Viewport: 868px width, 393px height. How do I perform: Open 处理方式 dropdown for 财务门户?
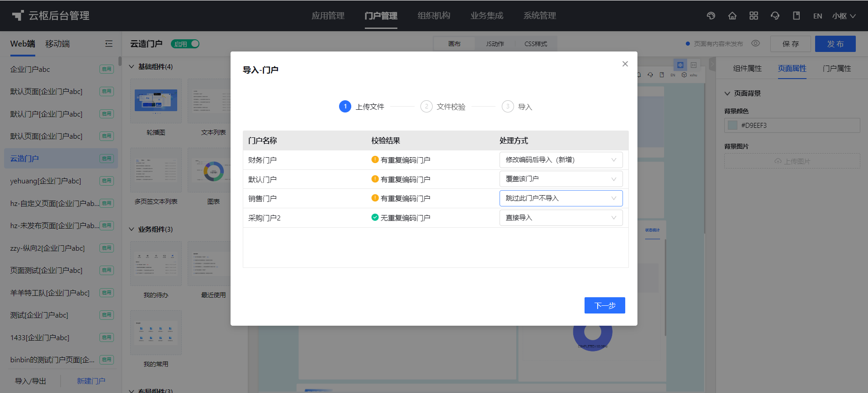[561, 160]
